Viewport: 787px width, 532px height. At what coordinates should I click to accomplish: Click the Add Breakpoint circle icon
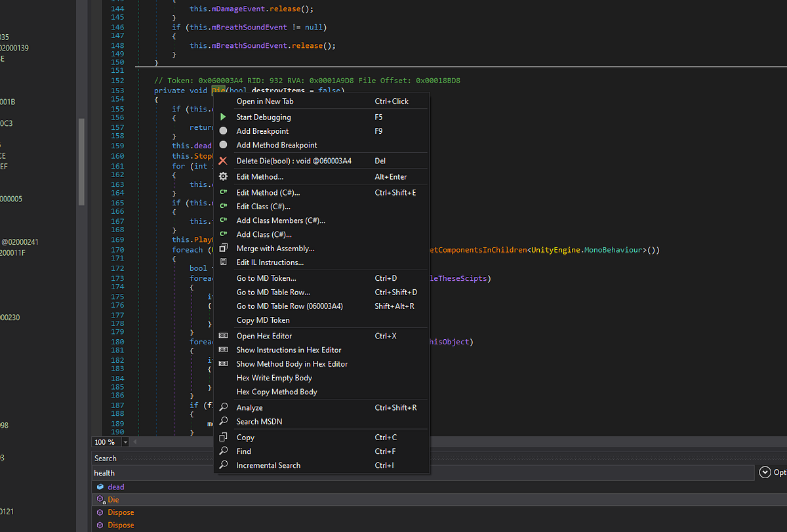224,131
